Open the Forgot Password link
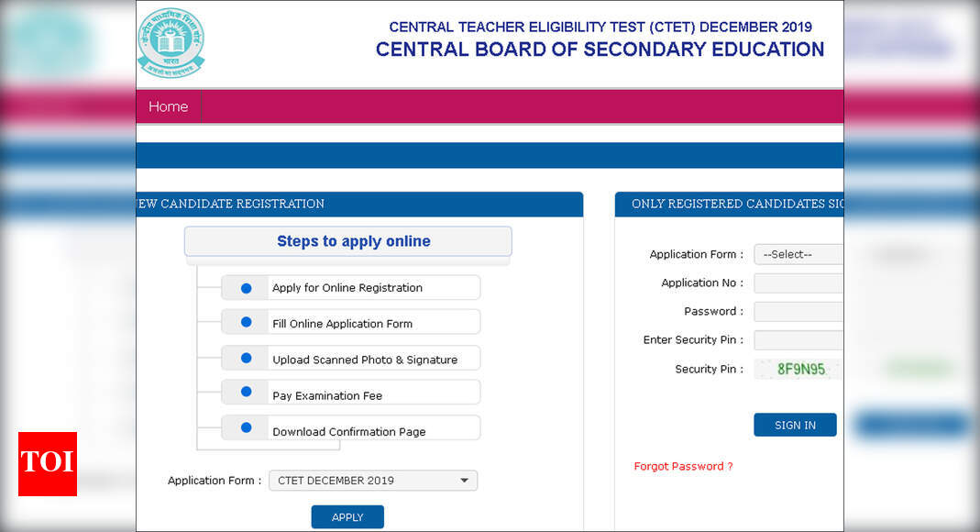The image size is (980, 532). coord(683,466)
